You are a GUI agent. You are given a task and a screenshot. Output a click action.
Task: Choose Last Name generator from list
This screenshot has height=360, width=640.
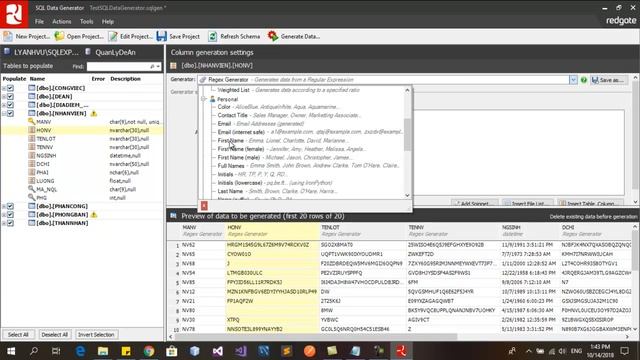pos(230,191)
